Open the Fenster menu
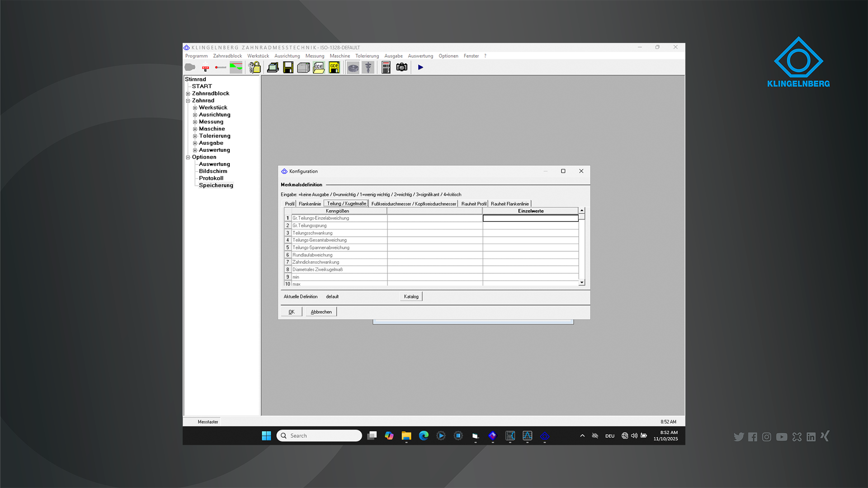The image size is (868, 488). (471, 56)
